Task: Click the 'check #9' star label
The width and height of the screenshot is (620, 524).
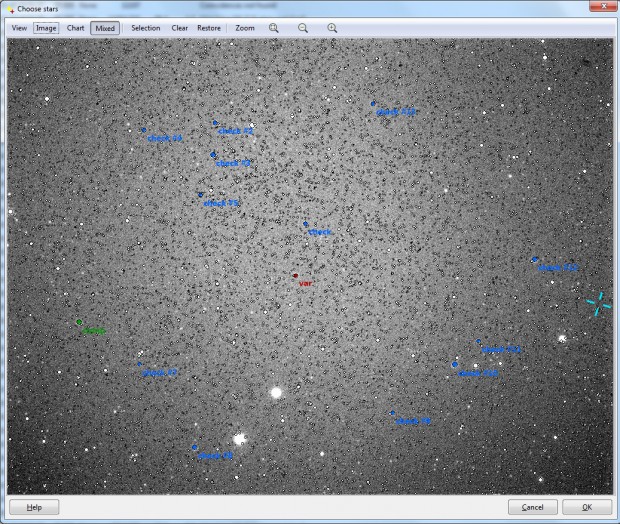Action: pos(413,421)
